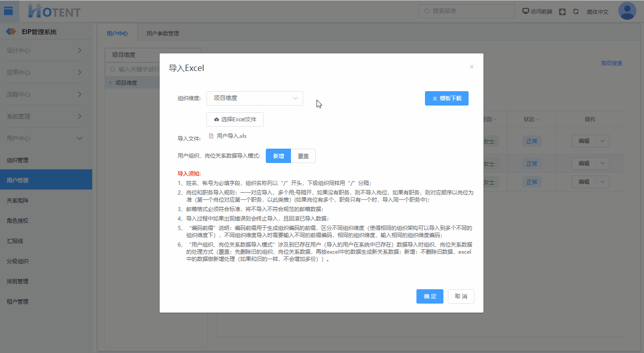
Task: Click the fullscreen icon in header
Action: pyautogui.click(x=562, y=12)
